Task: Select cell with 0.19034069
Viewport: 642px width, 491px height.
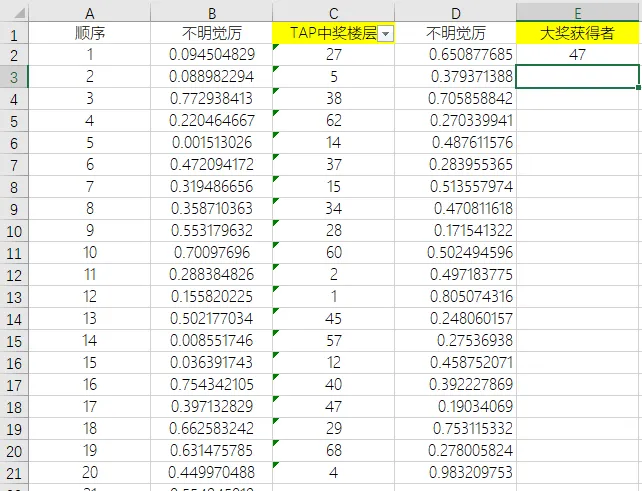Action: point(455,406)
